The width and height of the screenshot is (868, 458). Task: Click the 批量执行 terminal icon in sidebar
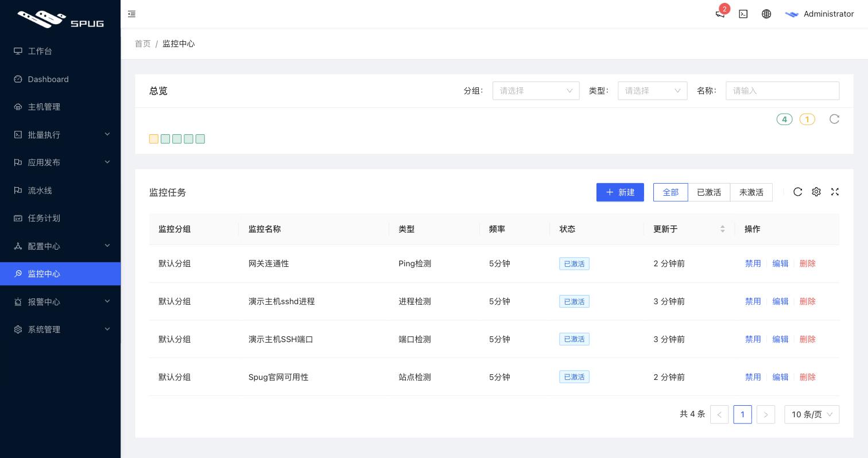pos(18,135)
